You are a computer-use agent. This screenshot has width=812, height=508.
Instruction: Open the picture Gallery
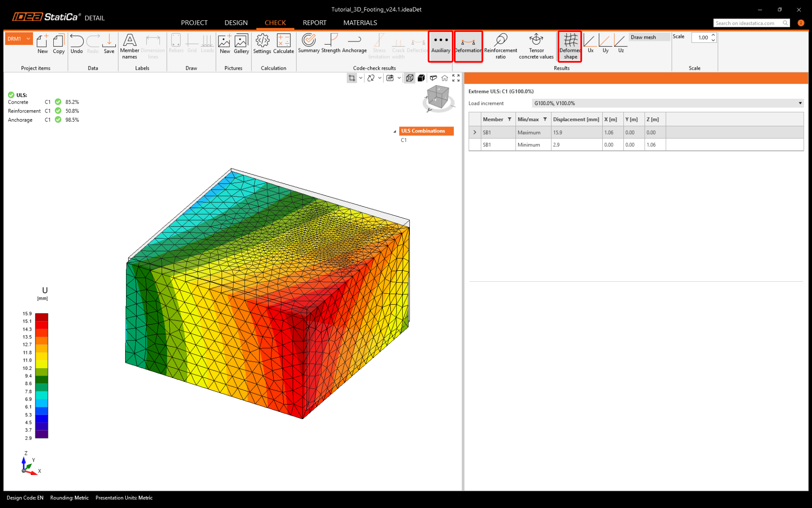[241, 44]
